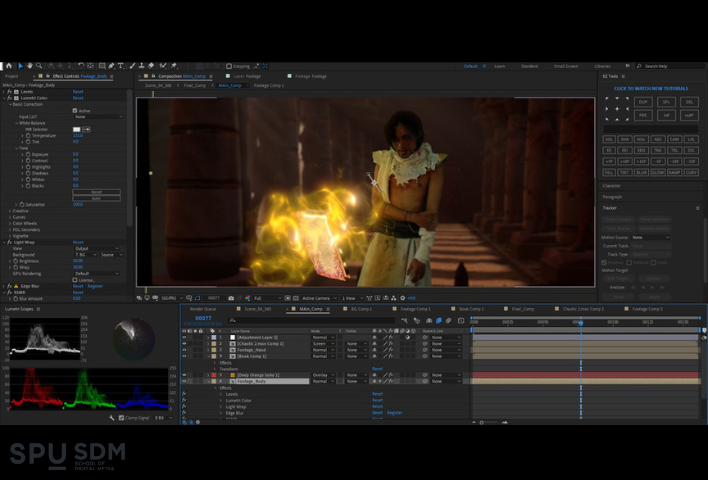The image size is (708, 480).
Task: Open Lumetri Scopes wrench settings
Action: (112, 418)
